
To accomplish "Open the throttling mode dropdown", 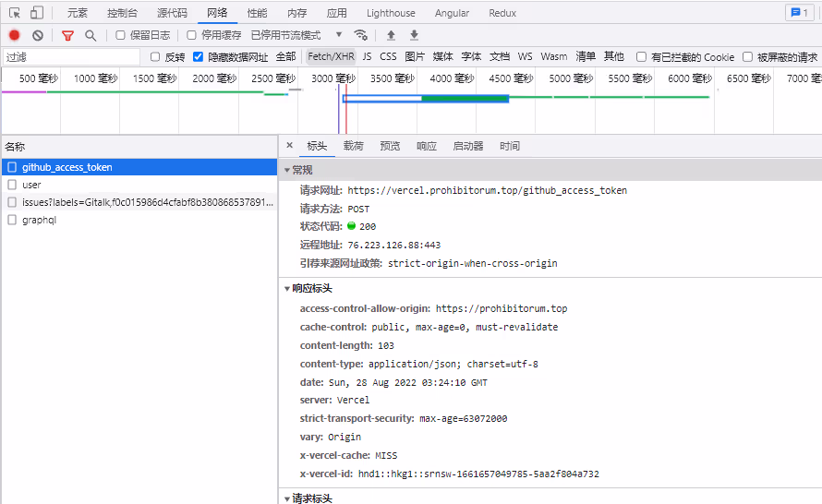I will click(x=296, y=35).
